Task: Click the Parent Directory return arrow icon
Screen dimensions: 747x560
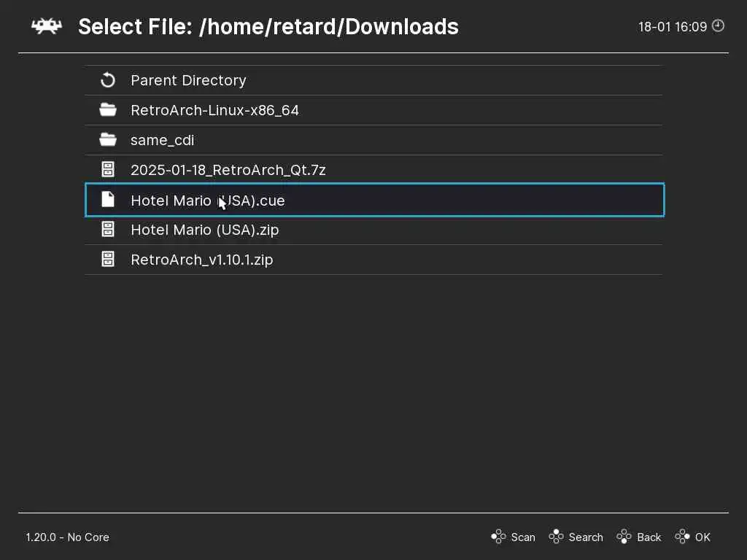Action: 108,80
